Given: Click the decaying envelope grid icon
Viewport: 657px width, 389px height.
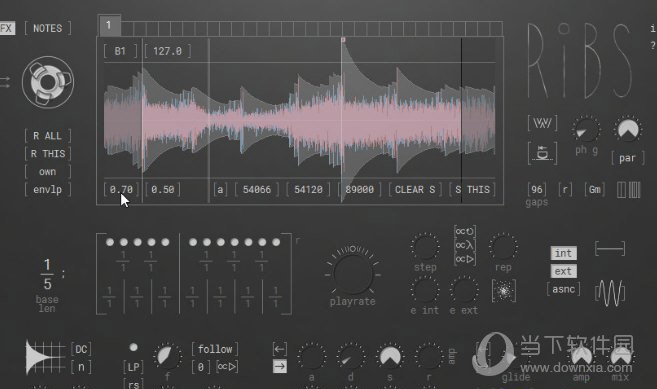Looking at the screenshot, I should 45,358.
